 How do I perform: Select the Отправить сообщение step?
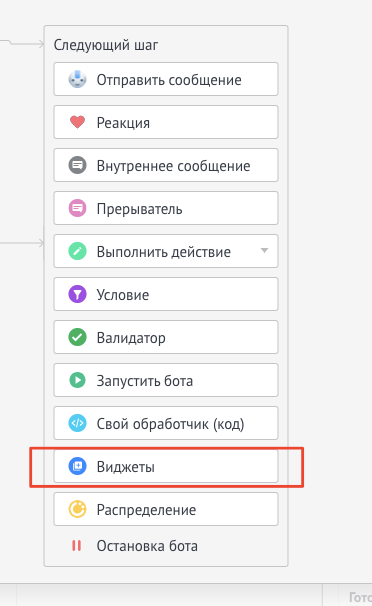pyautogui.click(x=166, y=79)
